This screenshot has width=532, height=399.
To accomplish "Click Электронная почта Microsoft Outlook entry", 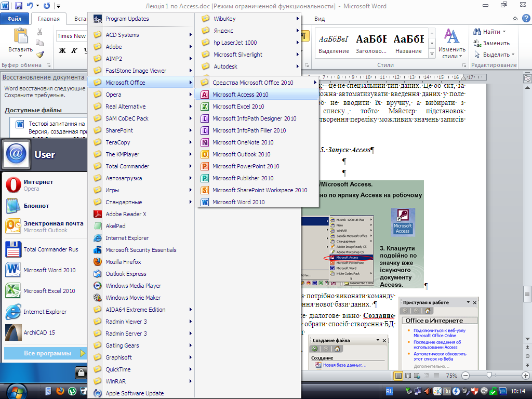I will click(x=44, y=227).
